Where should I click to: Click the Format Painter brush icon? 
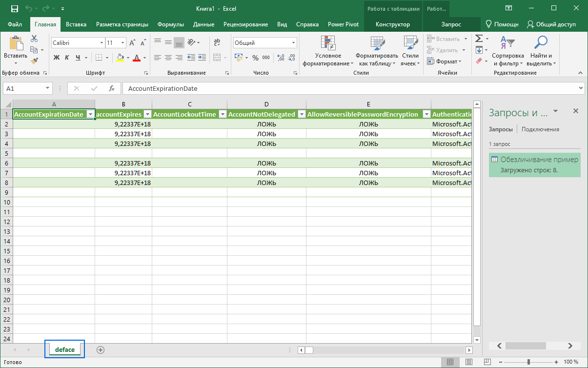(x=34, y=61)
